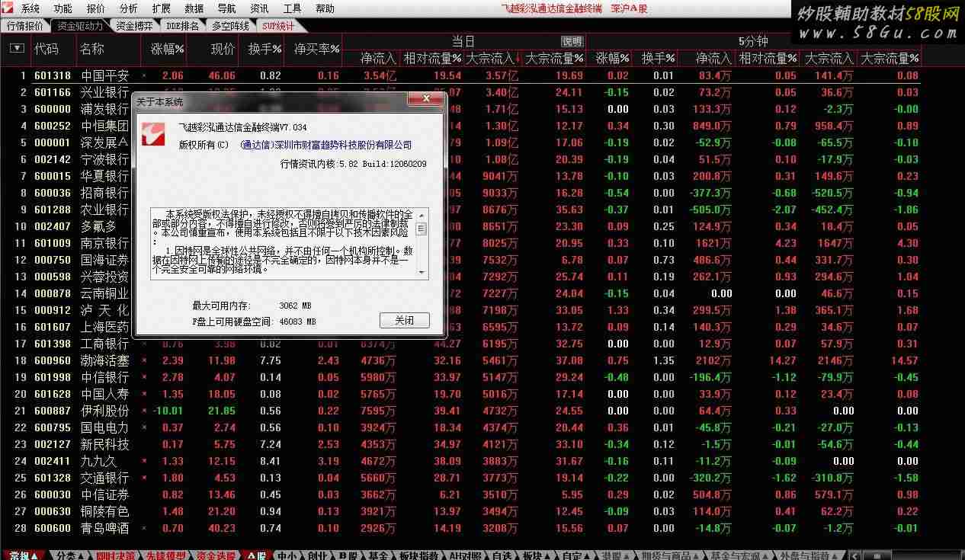Select the 中国平安 stock row
The height and width of the screenshot is (560, 965).
pos(460,75)
